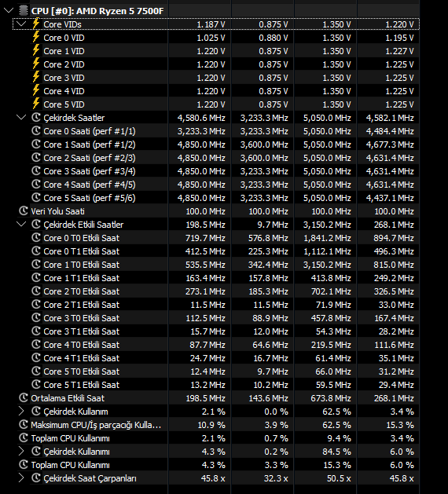The height and width of the screenshot is (494, 448).
Task: Click the lightning icon of Core 0 VID
Action: click(36, 37)
